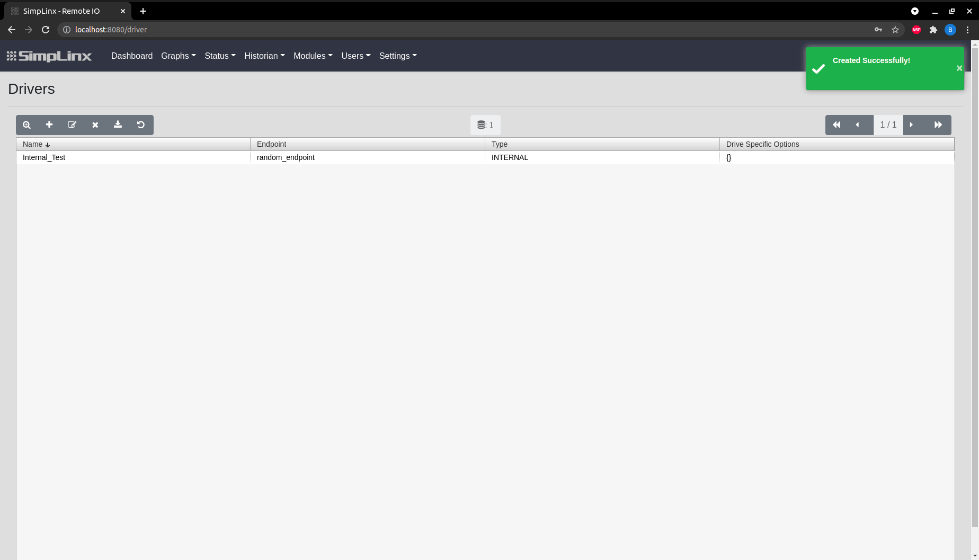This screenshot has width=979, height=560.
Task: Click the page vertical scrollbar
Action: [975, 289]
